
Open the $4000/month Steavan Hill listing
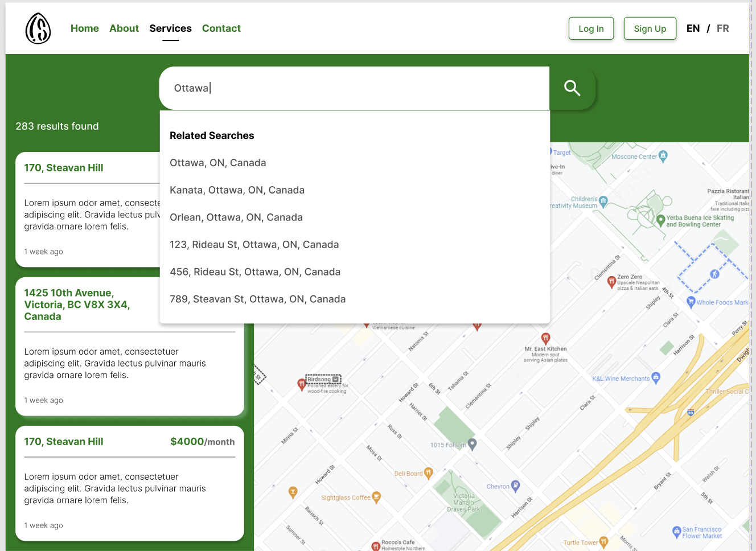pos(130,483)
